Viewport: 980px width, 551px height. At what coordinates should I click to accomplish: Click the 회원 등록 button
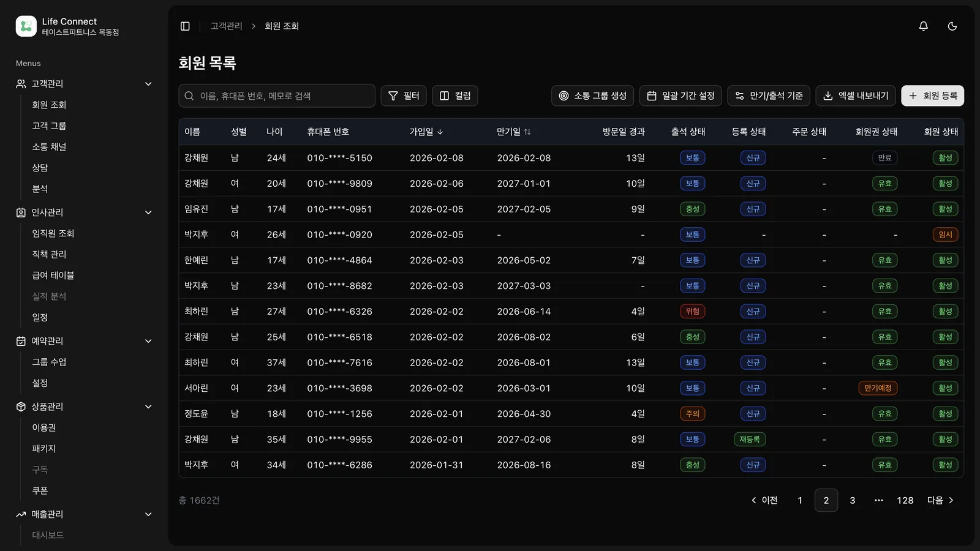click(x=932, y=96)
